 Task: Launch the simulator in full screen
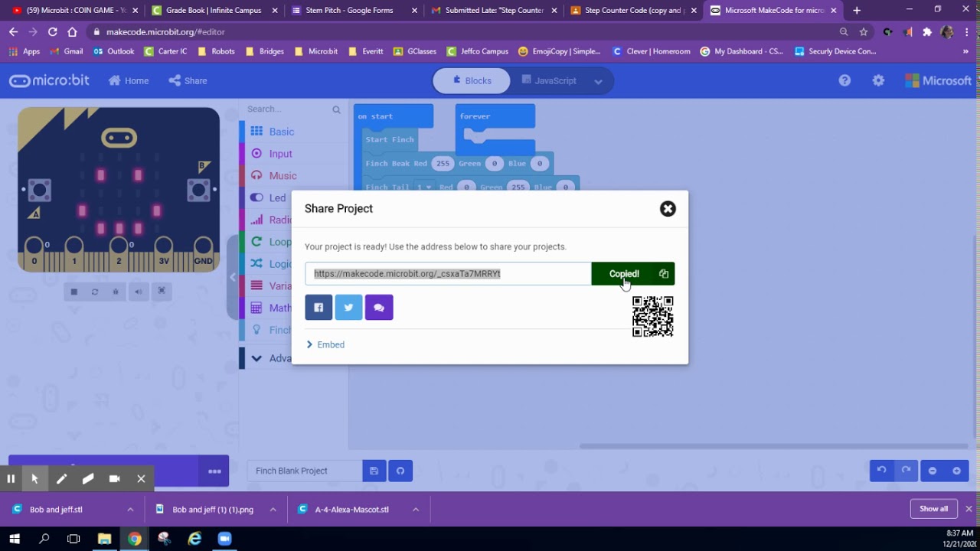pos(162,292)
